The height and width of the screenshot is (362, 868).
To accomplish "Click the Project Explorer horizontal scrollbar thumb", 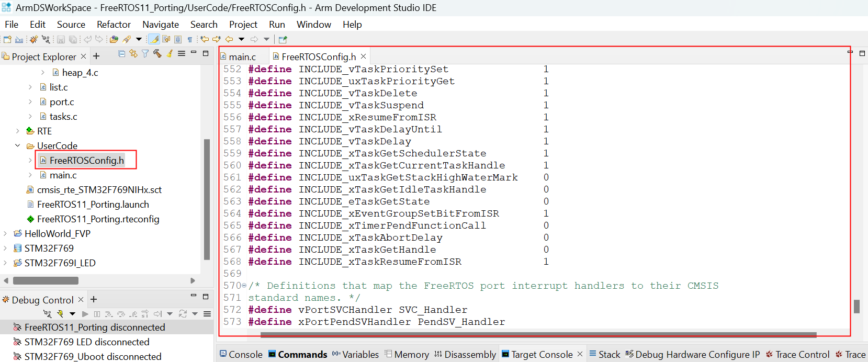I will coord(46,281).
